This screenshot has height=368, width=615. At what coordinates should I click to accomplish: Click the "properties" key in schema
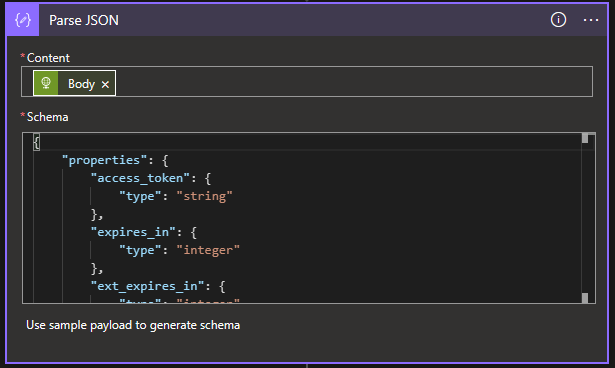104,160
